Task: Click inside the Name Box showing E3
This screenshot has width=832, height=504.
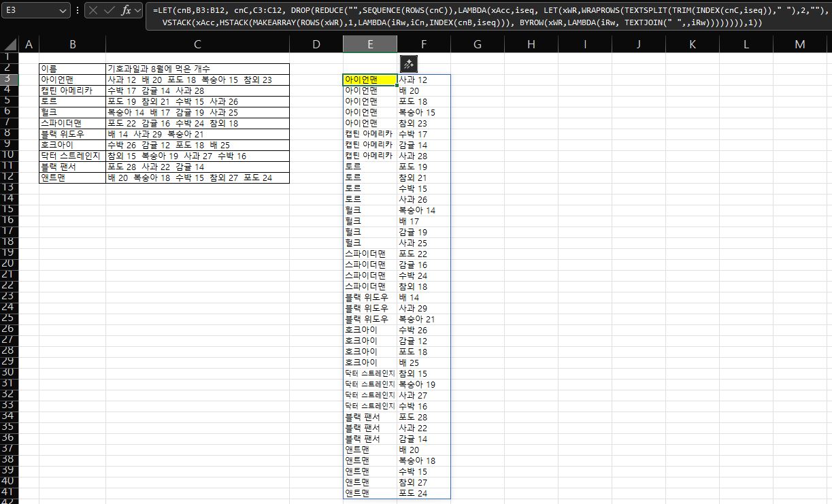Action: (31, 11)
